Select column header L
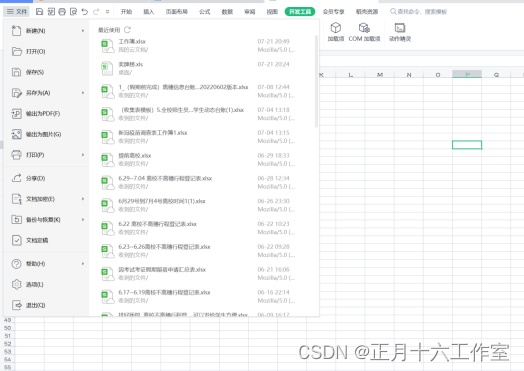 [x=350, y=75]
